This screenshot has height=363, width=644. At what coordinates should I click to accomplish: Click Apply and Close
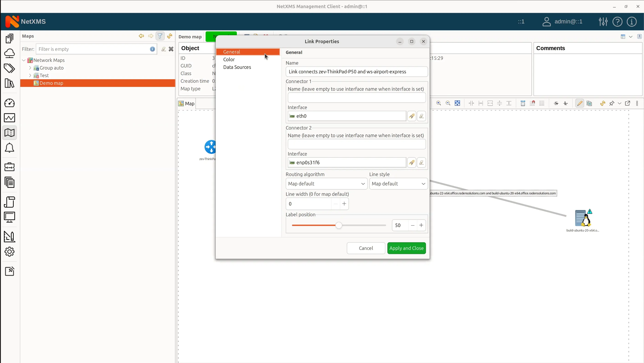coord(406,248)
